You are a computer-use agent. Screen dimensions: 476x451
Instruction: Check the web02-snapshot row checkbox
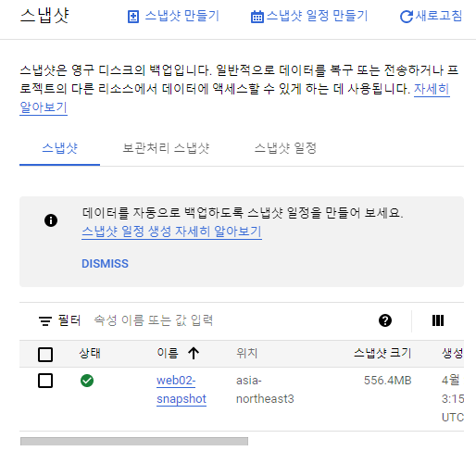click(45, 381)
